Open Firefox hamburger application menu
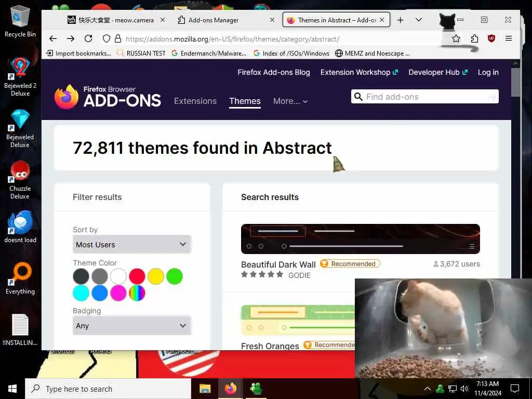The width and height of the screenshot is (532, 399). click(x=508, y=38)
